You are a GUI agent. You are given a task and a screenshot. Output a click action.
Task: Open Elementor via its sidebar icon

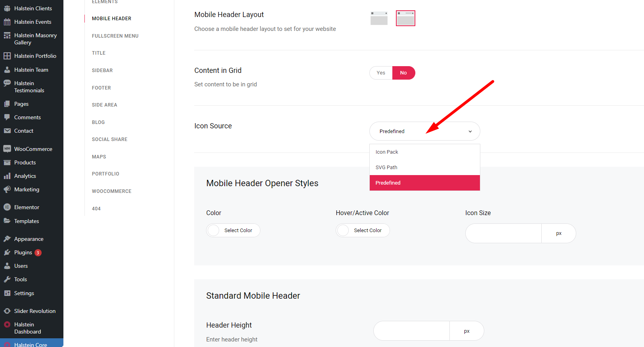point(7,207)
